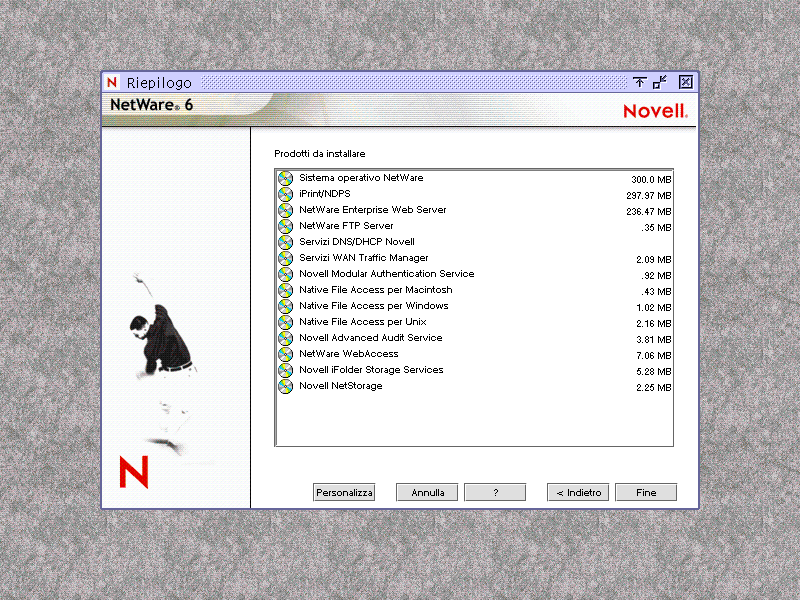Select Native File Access per Macintosh text
Screen dimensions: 800x600
(376, 290)
